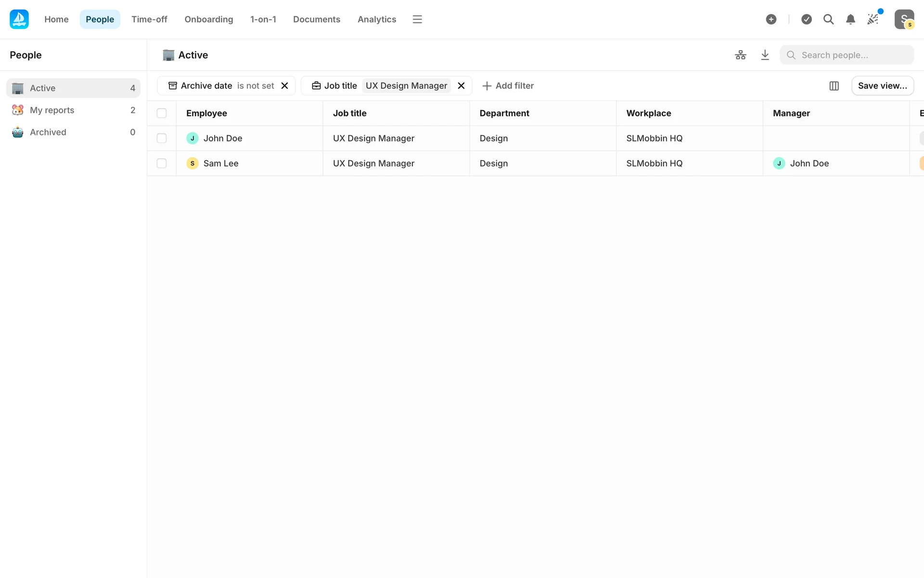Open the Archive date filter condition
924x578 pixels.
click(x=255, y=86)
